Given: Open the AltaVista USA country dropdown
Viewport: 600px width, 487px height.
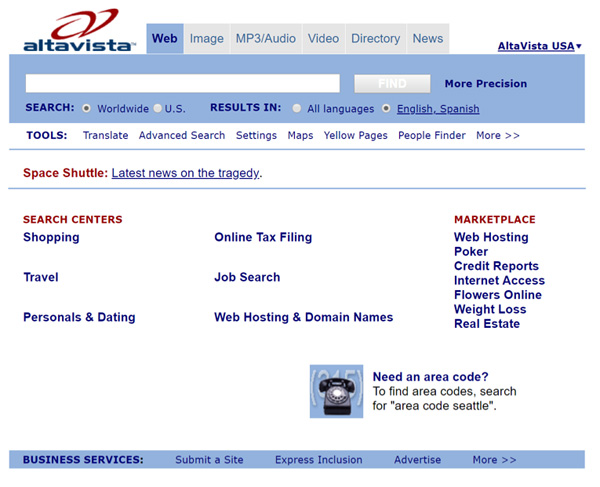Looking at the screenshot, I should coord(540,46).
